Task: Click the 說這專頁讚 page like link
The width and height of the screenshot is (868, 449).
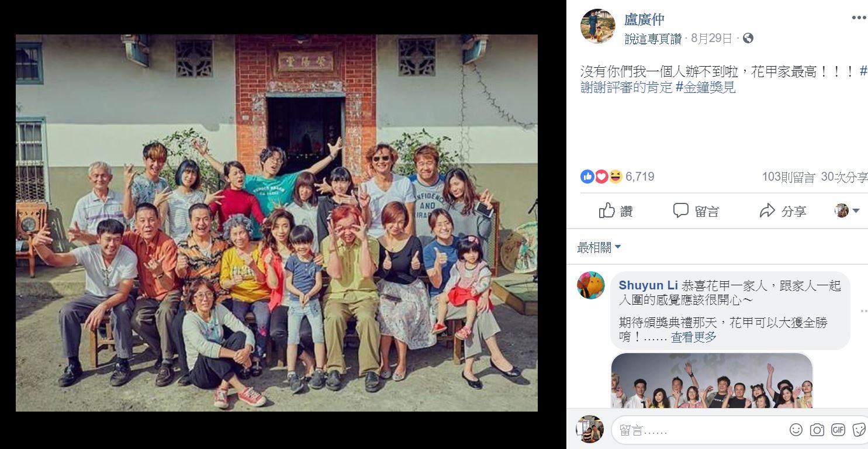Action: pyautogui.click(x=653, y=39)
